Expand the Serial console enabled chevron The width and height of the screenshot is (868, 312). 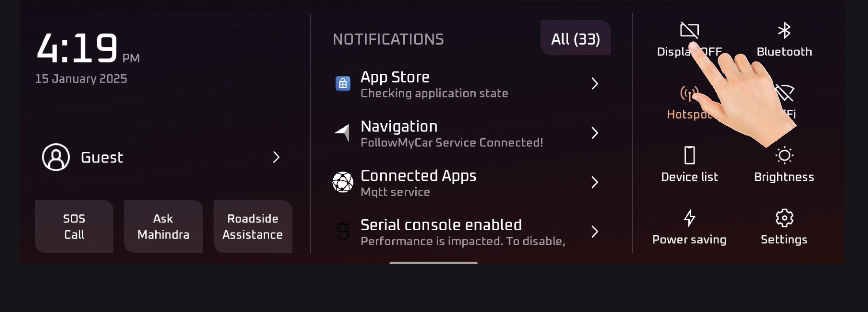595,232
